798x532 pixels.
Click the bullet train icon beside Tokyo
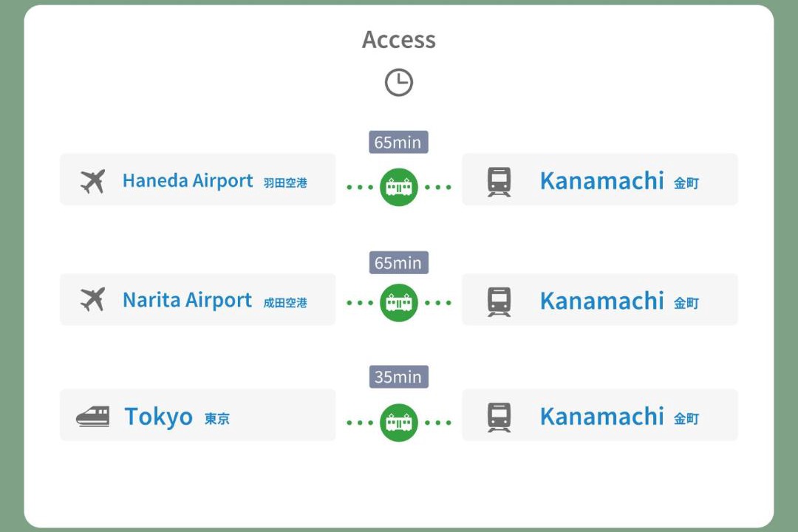[x=93, y=417]
